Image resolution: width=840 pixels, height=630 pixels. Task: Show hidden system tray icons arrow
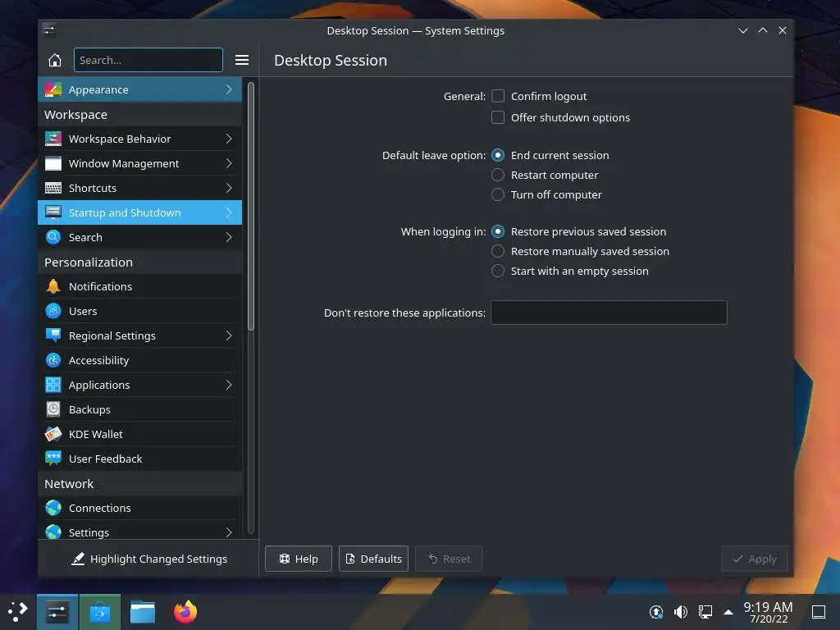[x=728, y=612]
